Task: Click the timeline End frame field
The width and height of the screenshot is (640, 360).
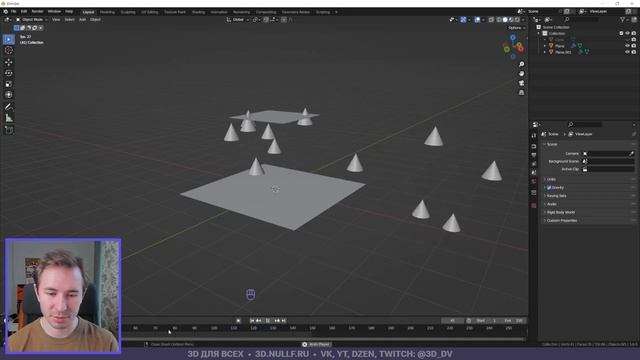Action: (514, 321)
